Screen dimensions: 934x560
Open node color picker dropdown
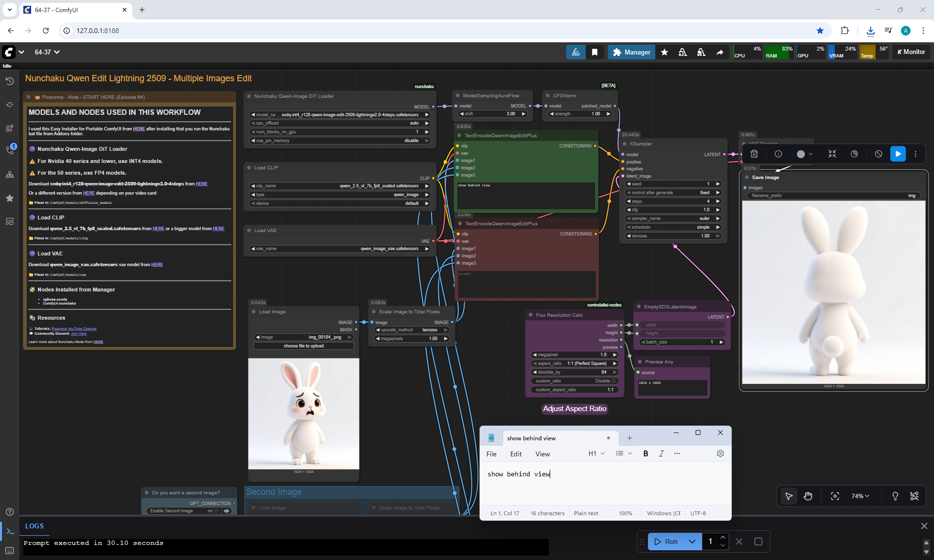[x=805, y=154]
